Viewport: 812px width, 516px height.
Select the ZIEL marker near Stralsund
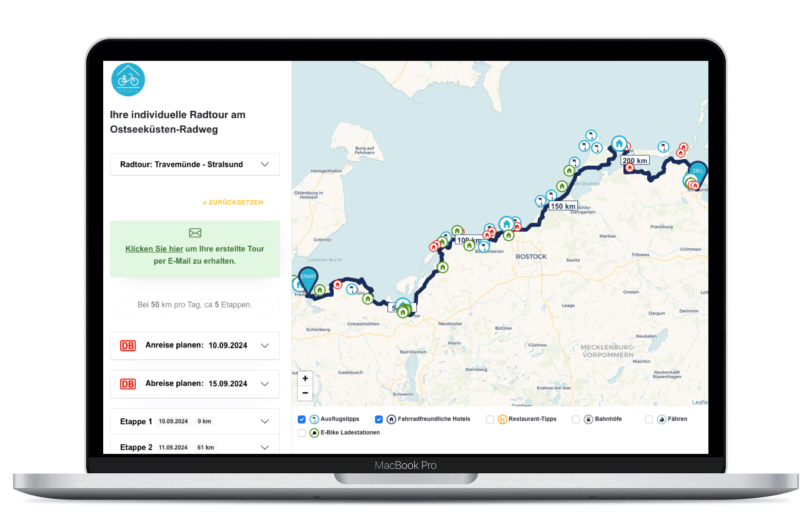(x=698, y=170)
